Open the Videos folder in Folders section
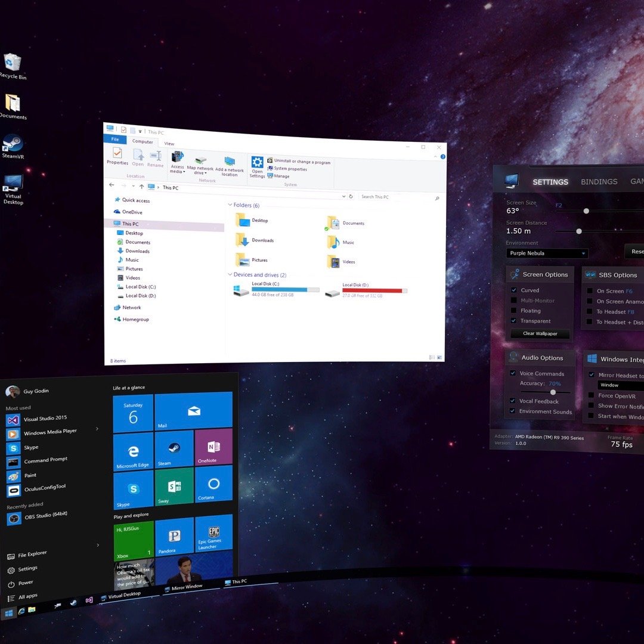The width and height of the screenshot is (644, 644). pos(341,261)
